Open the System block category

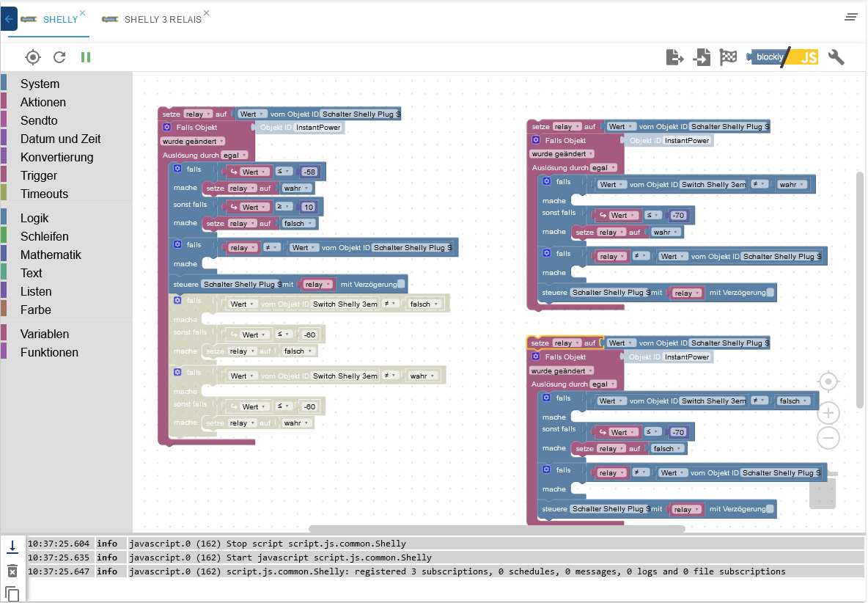point(40,84)
